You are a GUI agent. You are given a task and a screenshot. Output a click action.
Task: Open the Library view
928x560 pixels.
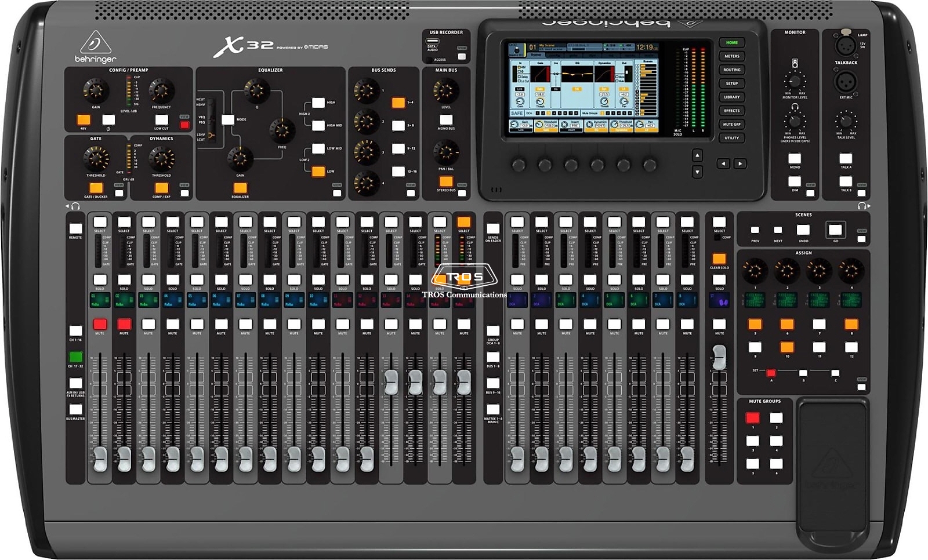coord(732,97)
